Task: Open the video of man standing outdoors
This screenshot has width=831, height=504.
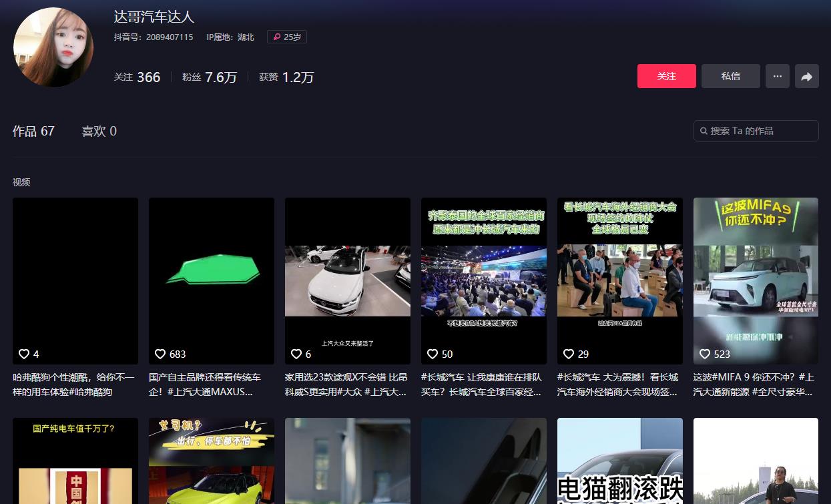Action: click(x=756, y=461)
